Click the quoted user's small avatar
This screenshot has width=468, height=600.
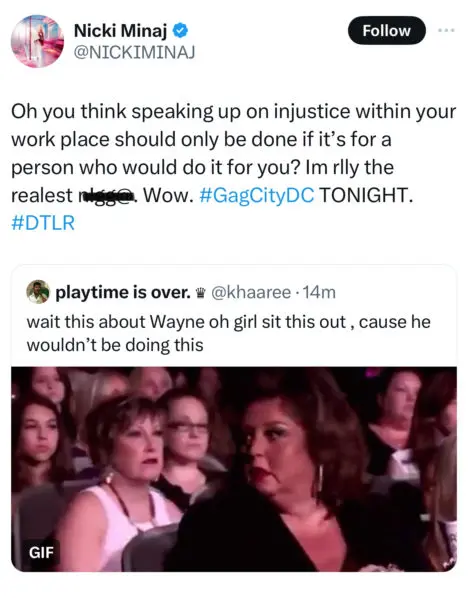coord(38,292)
